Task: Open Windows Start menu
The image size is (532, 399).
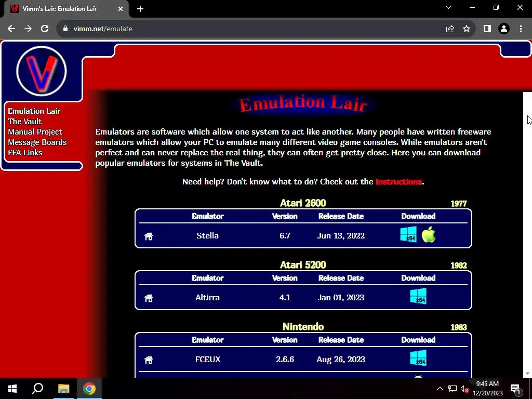Action: (x=12, y=389)
